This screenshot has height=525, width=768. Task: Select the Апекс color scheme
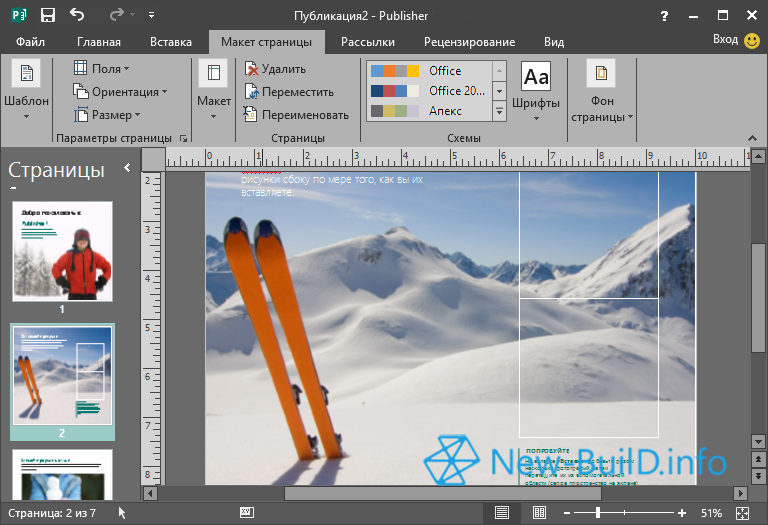click(429, 111)
